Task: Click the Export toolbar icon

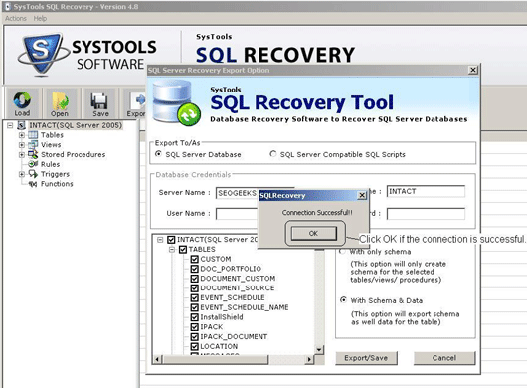Action: [x=138, y=101]
